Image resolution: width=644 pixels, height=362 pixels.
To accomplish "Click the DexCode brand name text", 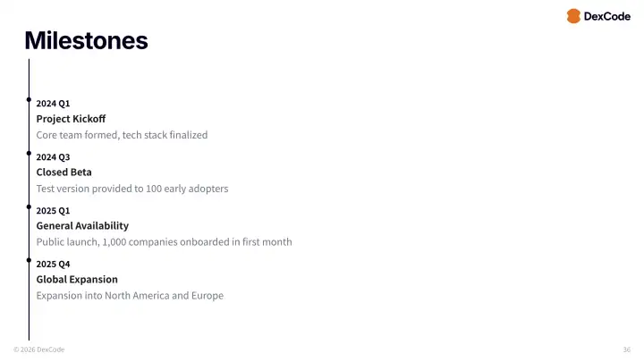I will [607, 16].
